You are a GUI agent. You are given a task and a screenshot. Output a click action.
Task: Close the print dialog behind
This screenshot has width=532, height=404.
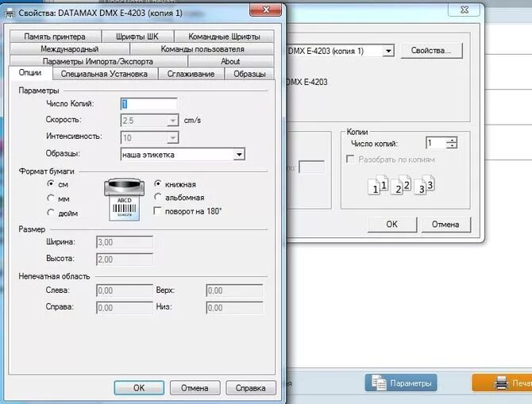pyautogui.click(x=465, y=10)
